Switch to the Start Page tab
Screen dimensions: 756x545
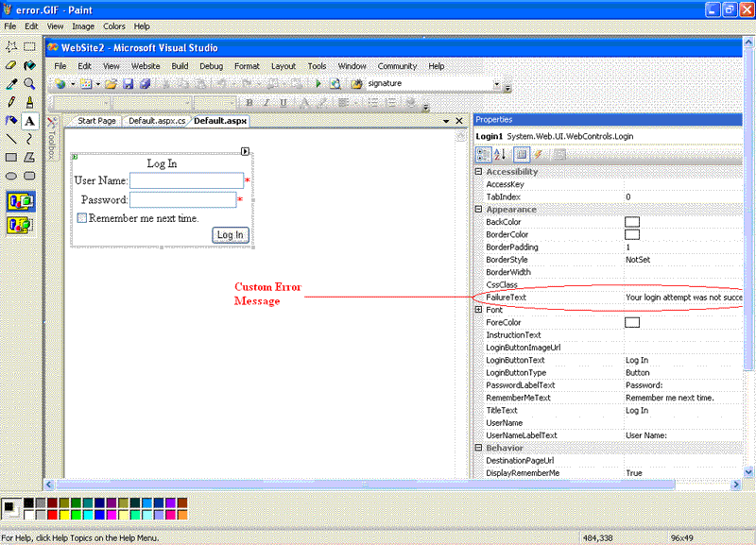pos(96,121)
